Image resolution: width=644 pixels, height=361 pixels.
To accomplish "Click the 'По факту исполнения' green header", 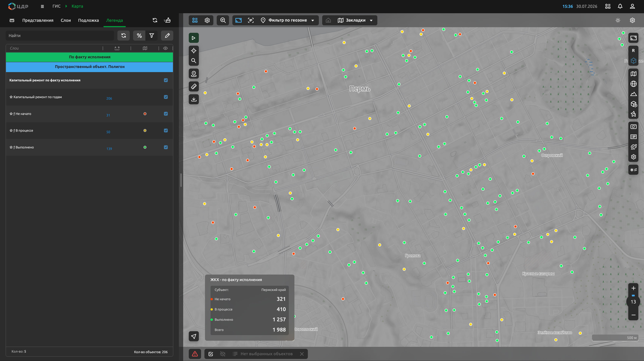I will pos(89,57).
